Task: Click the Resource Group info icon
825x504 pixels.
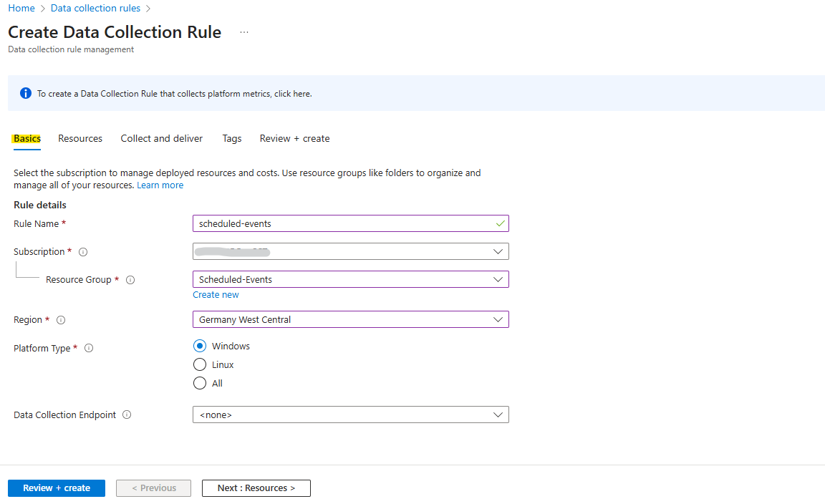Action: click(130, 280)
